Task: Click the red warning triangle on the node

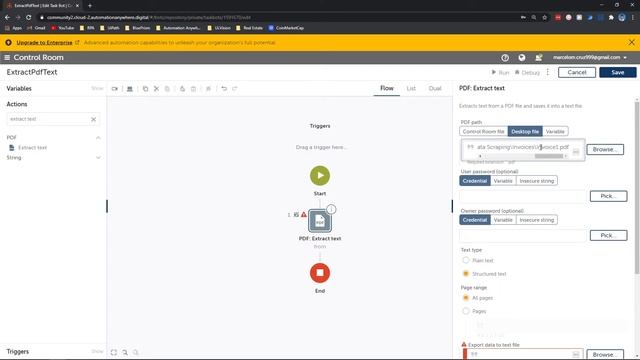Action: point(304,215)
